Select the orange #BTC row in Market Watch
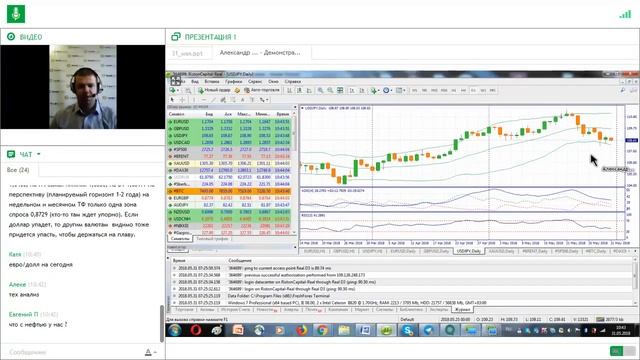Image resolution: width=640 pixels, height=360 pixels. click(x=230, y=191)
